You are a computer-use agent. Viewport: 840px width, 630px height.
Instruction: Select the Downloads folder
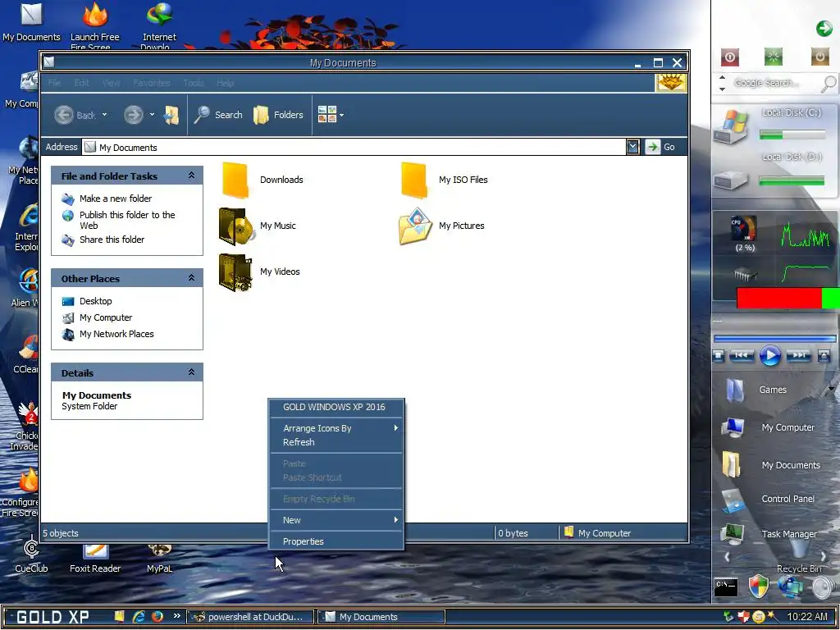[262, 180]
